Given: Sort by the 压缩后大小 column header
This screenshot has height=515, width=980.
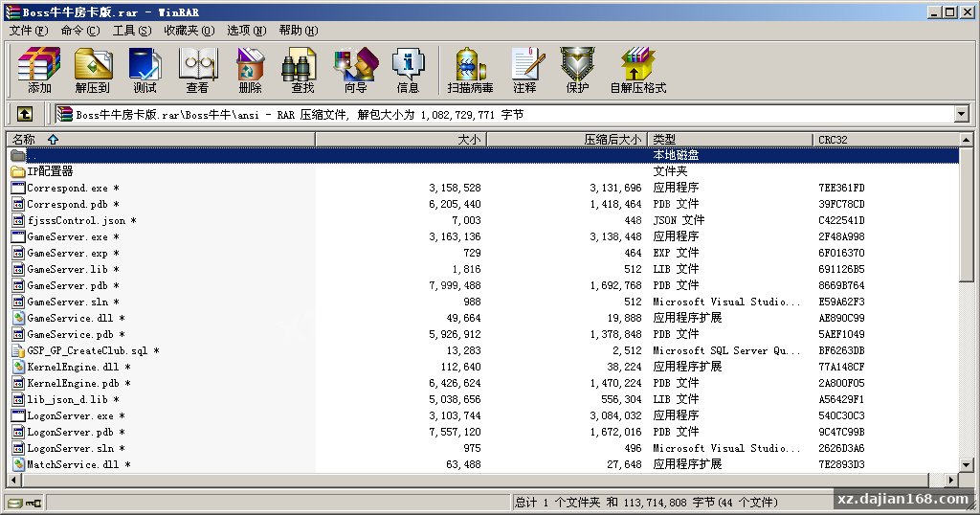Looking at the screenshot, I should [x=567, y=140].
